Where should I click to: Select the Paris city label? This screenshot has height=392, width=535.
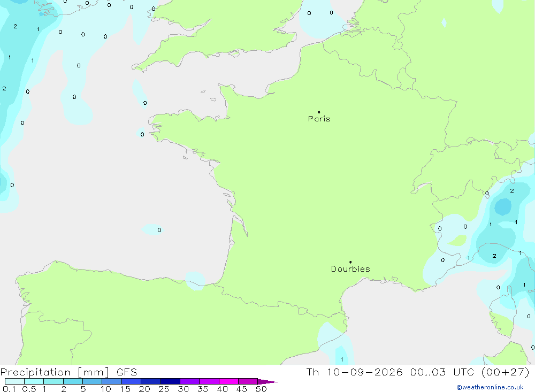(x=319, y=119)
